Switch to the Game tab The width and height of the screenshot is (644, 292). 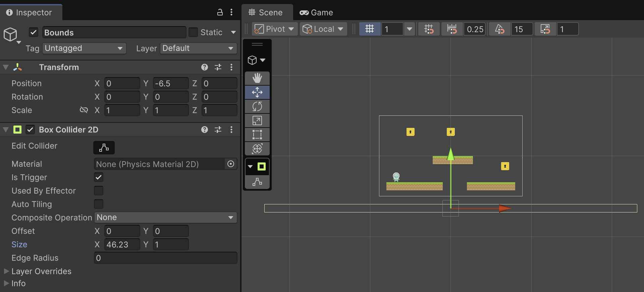click(x=316, y=12)
